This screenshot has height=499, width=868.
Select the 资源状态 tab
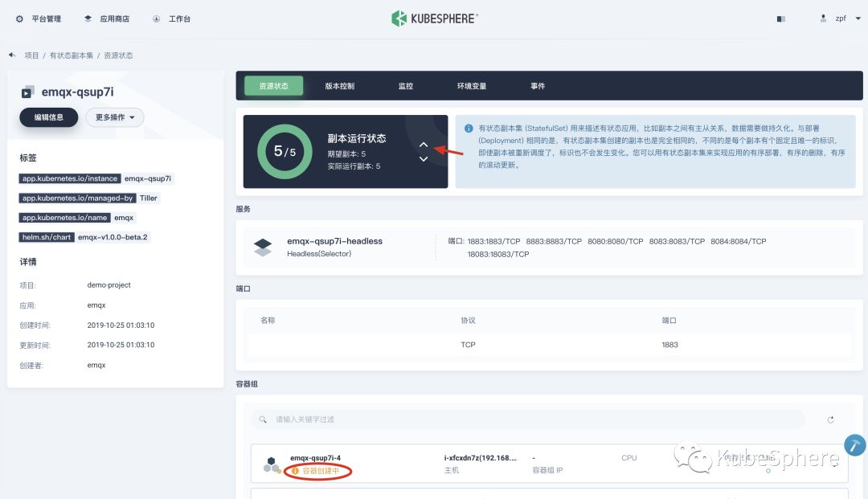click(x=273, y=86)
